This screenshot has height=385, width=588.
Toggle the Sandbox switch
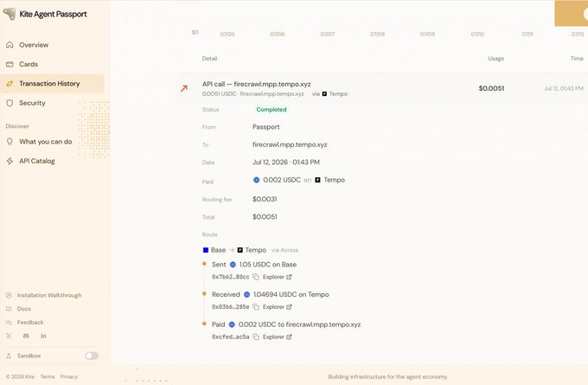tap(92, 356)
